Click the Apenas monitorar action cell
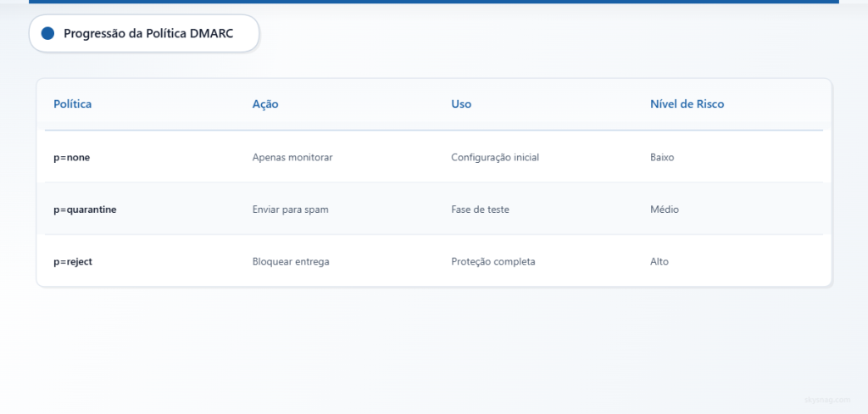868x414 pixels. (x=292, y=158)
